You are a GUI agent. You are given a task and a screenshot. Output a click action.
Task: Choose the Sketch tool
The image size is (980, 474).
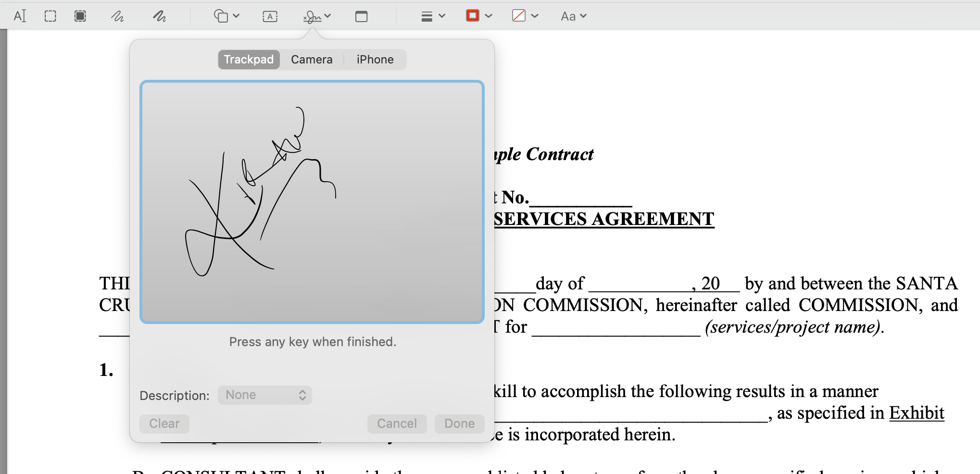[117, 16]
